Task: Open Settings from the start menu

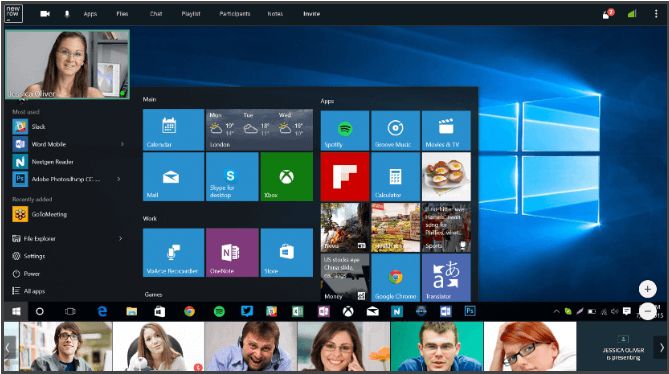Action: [29, 256]
